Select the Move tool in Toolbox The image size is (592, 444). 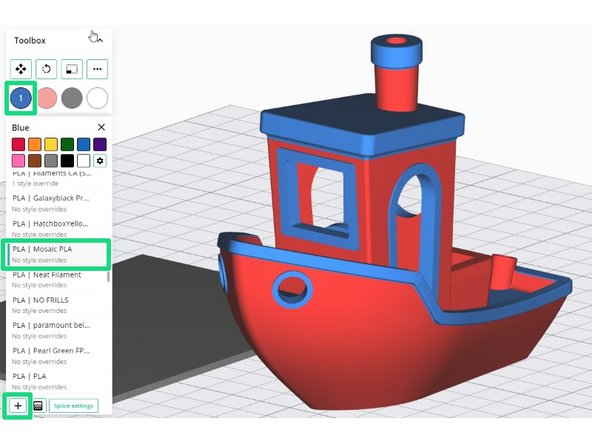(x=21, y=69)
